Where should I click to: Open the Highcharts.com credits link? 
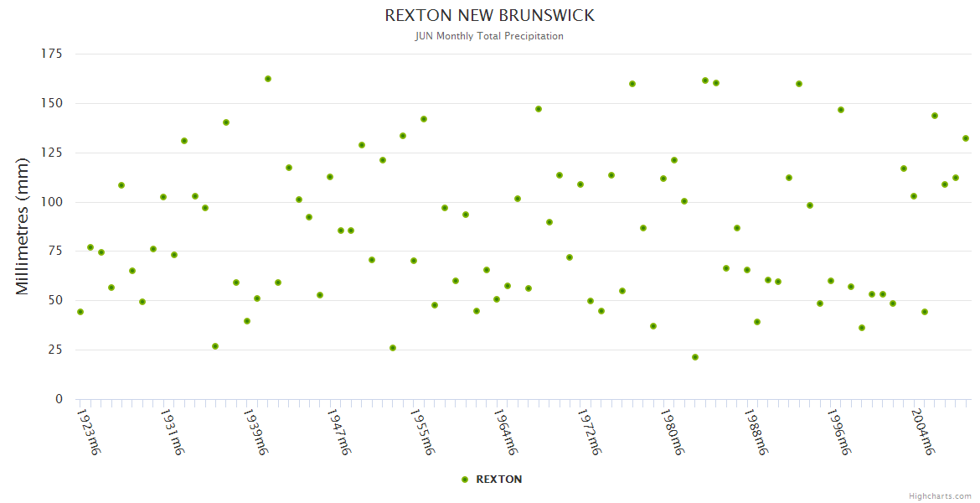(940, 496)
